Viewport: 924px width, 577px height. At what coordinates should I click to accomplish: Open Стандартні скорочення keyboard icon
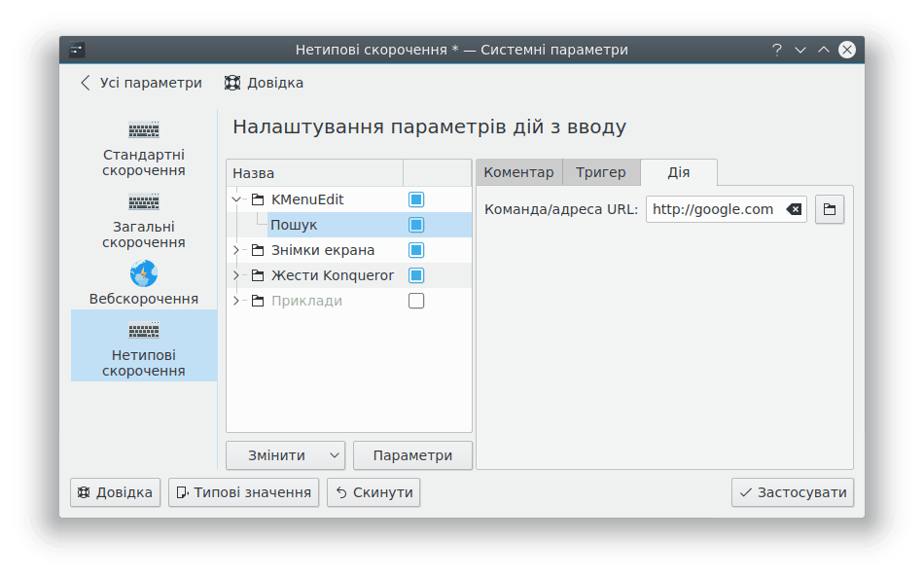click(x=144, y=130)
